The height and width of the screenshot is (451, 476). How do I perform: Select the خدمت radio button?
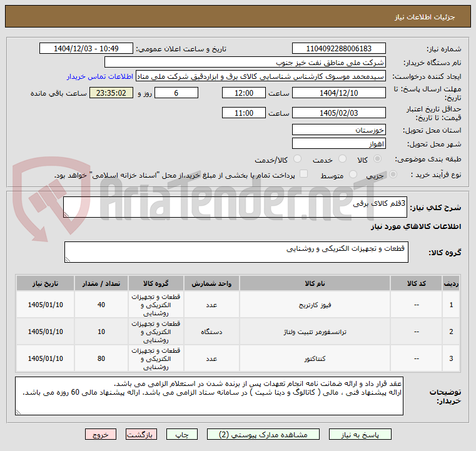click(x=342, y=159)
